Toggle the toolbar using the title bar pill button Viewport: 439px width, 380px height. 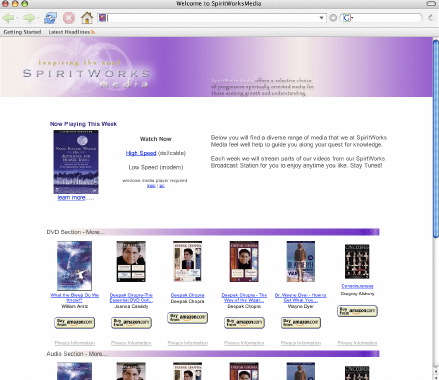point(431,4)
